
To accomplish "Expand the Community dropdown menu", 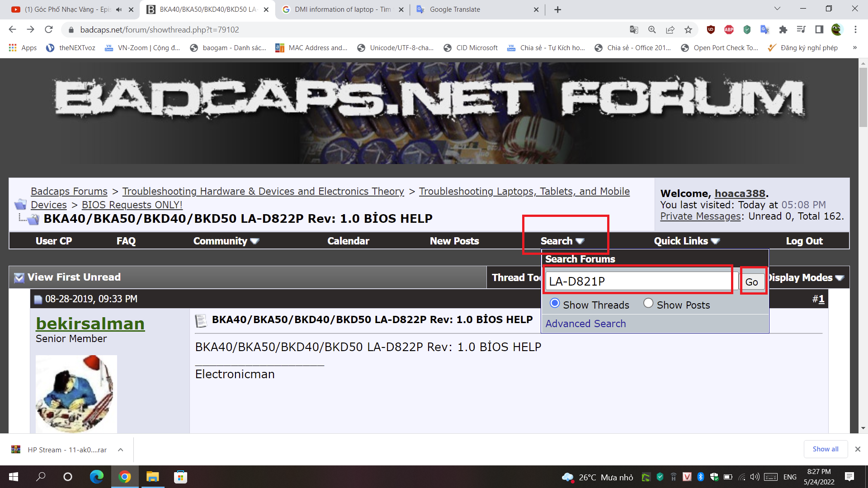I will click(226, 241).
